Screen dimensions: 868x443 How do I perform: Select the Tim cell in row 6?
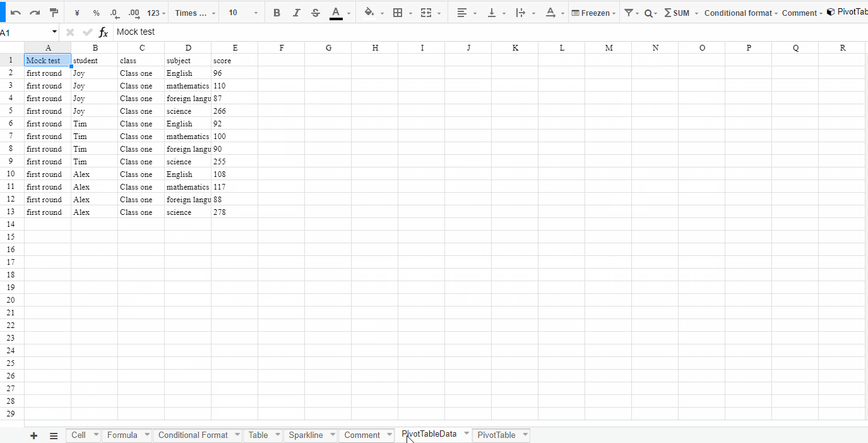94,123
